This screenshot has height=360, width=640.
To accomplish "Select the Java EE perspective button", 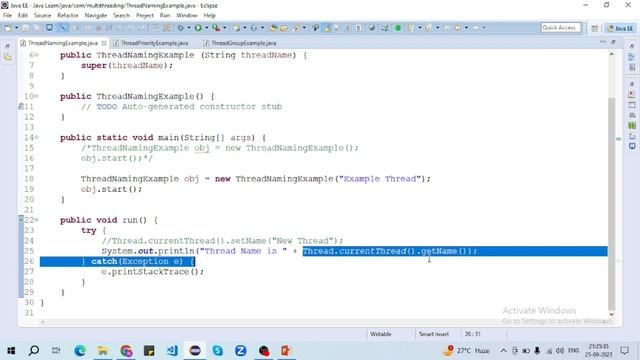I will pyautogui.click(x=620, y=28).
